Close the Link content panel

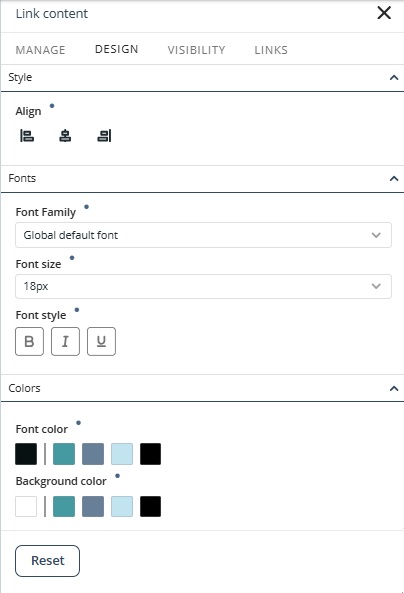click(384, 13)
